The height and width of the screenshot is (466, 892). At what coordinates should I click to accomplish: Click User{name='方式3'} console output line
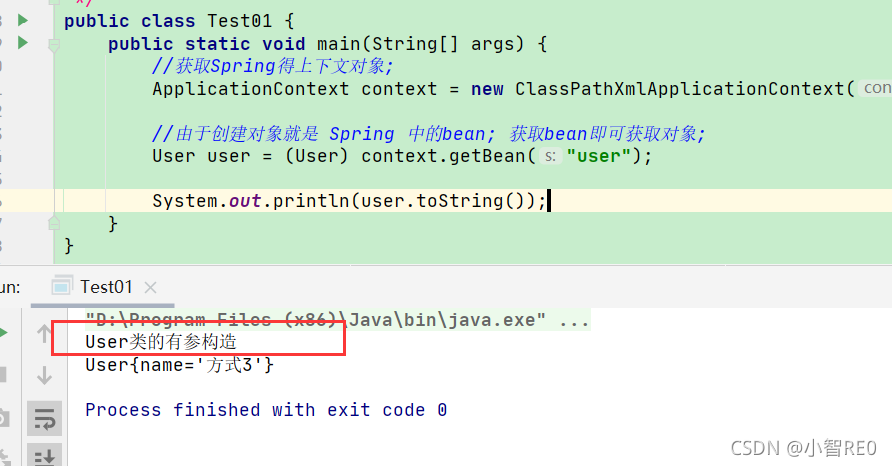180,365
